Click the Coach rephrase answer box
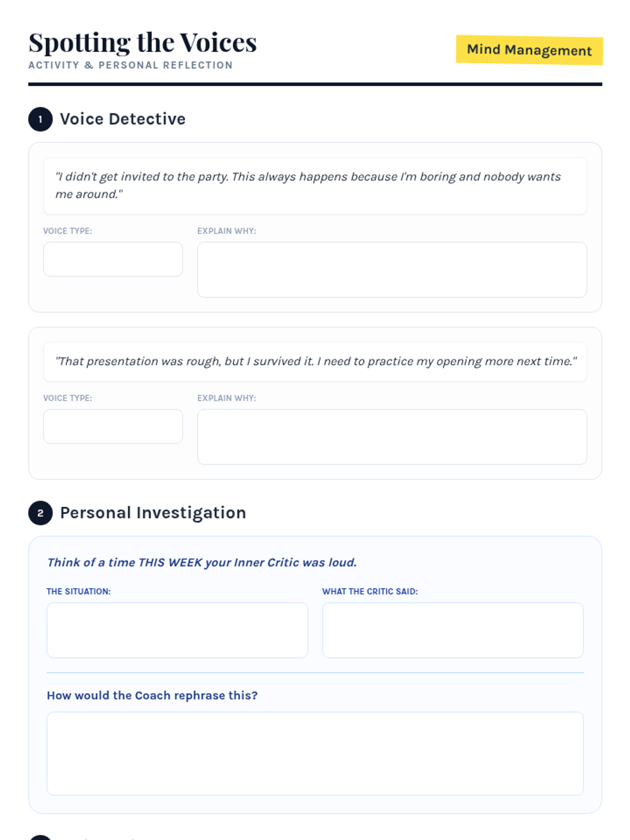 coord(315,753)
